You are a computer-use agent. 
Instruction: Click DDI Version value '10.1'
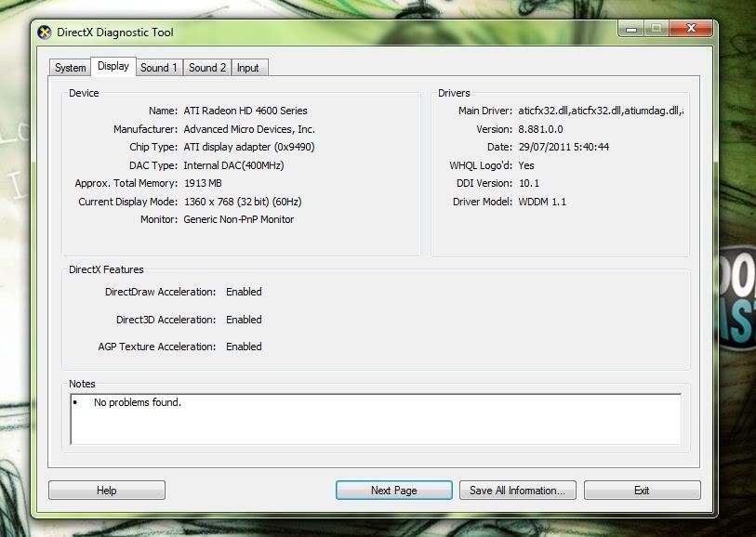click(529, 184)
